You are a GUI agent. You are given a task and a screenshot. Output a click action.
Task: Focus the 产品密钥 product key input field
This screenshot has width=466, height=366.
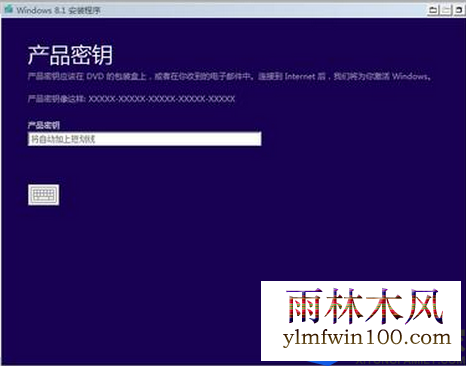tap(145, 139)
